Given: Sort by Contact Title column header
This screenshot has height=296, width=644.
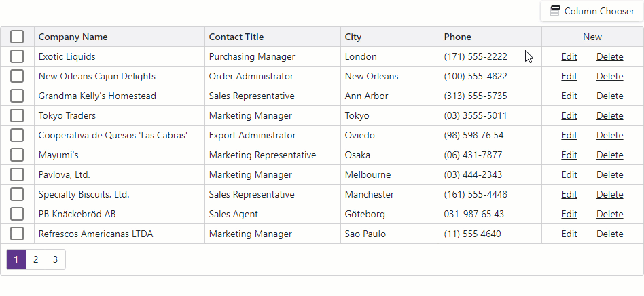Looking at the screenshot, I should pyautogui.click(x=236, y=37).
